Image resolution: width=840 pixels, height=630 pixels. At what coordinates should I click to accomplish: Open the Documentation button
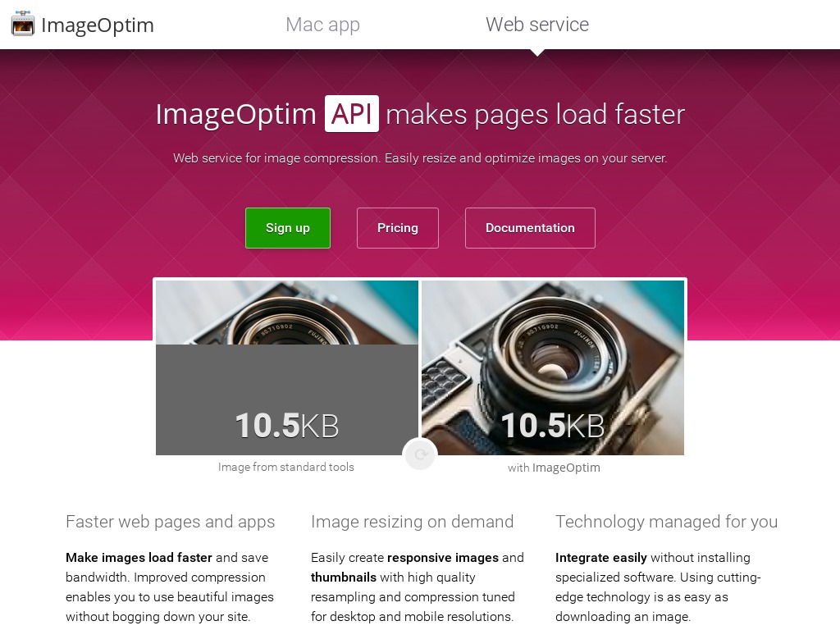click(530, 228)
